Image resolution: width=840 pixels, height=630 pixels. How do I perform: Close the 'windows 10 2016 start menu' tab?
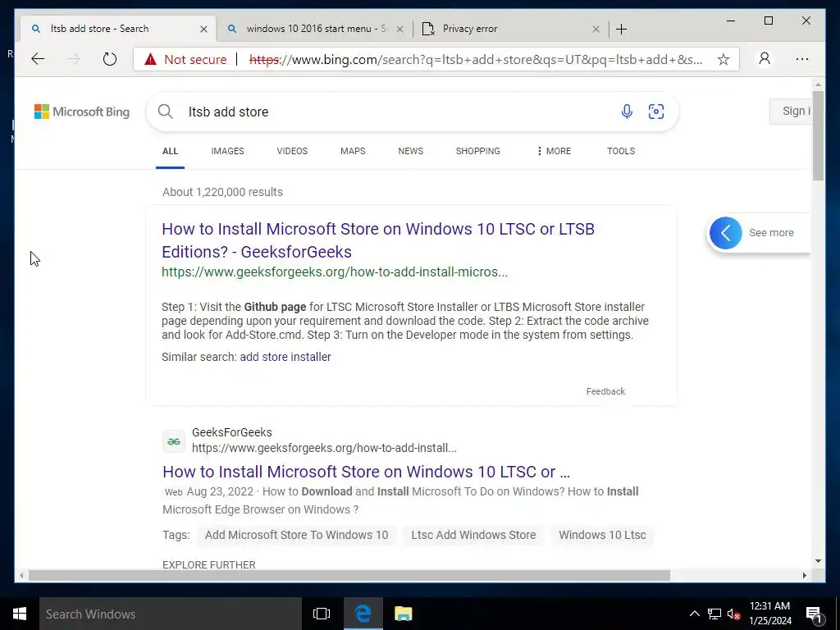click(x=399, y=29)
